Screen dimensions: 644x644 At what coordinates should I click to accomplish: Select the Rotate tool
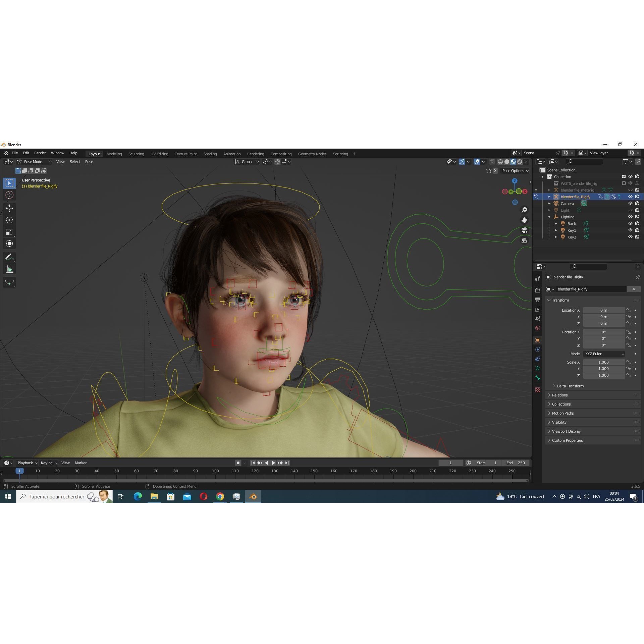coord(9,220)
